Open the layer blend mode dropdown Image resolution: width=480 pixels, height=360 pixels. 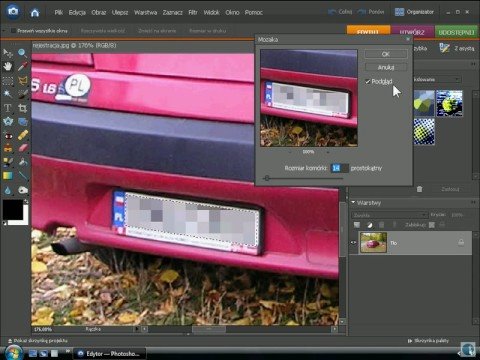(x=389, y=215)
